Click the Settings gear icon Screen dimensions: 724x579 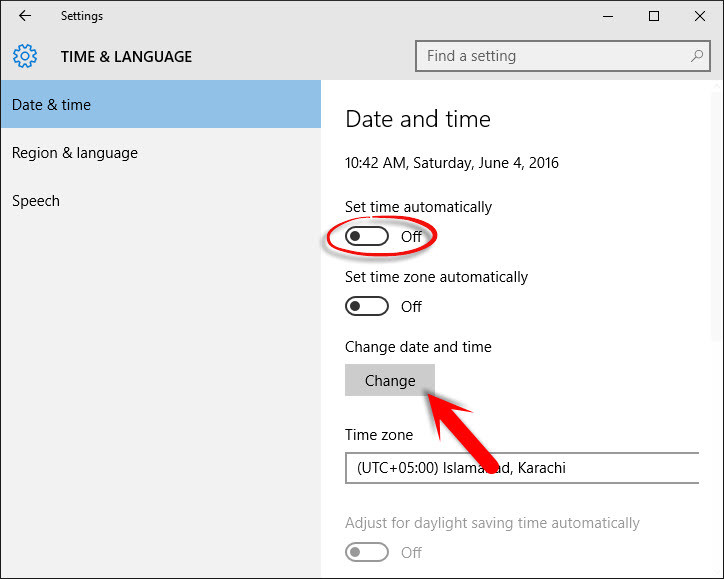click(25, 56)
